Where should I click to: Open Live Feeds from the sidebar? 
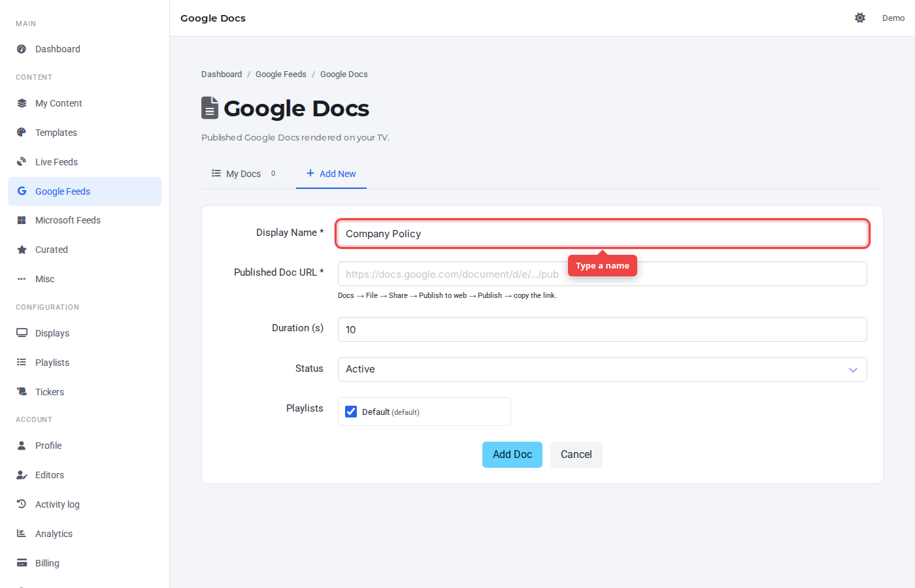coord(84,162)
